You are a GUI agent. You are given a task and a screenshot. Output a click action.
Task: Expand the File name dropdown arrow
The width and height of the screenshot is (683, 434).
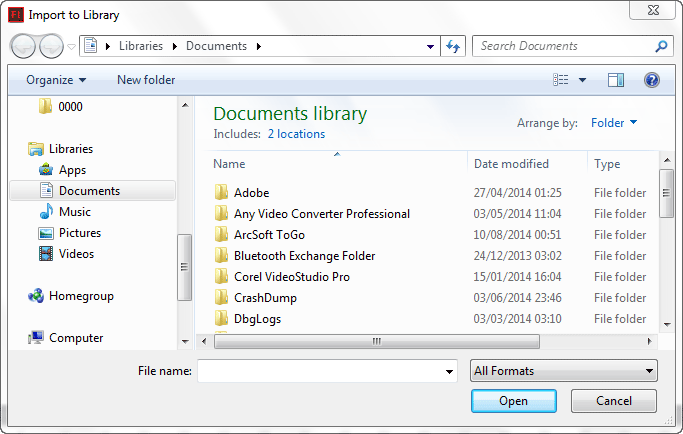[449, 372]
